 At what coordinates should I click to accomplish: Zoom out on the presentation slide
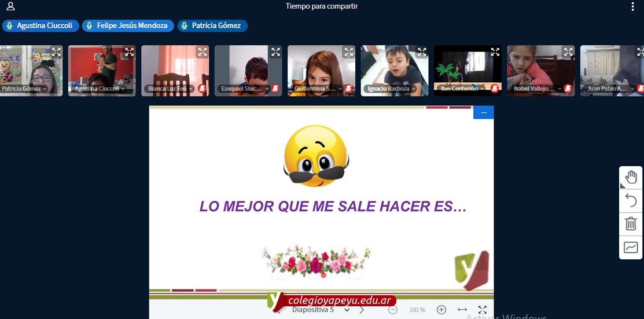tap(393, 310)
